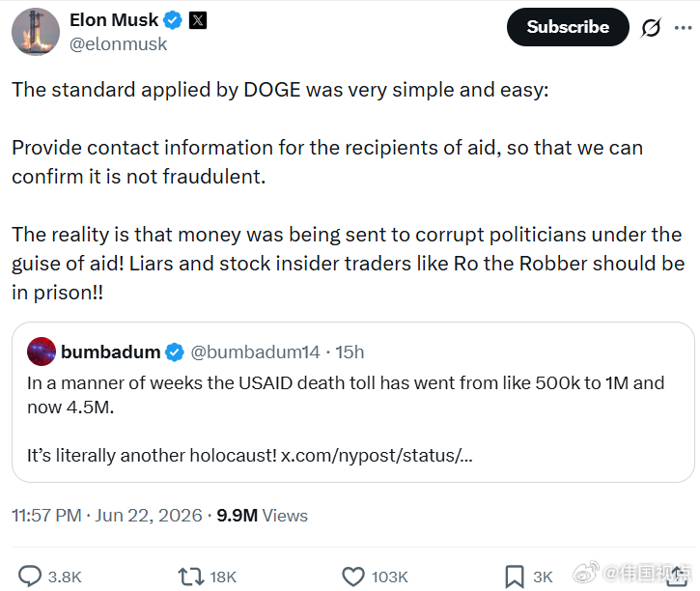Screen dimensions: 700x591
Task: Open the @elonmusk handle link
Action: (119, 44)
